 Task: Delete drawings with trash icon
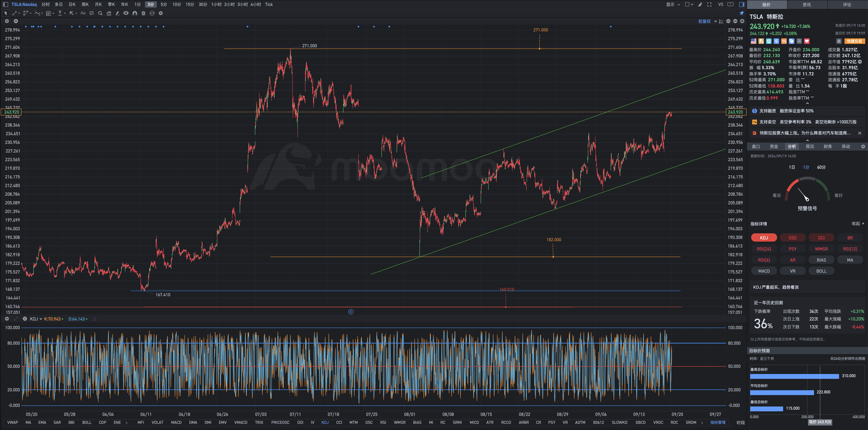click(x=143, y=13)
